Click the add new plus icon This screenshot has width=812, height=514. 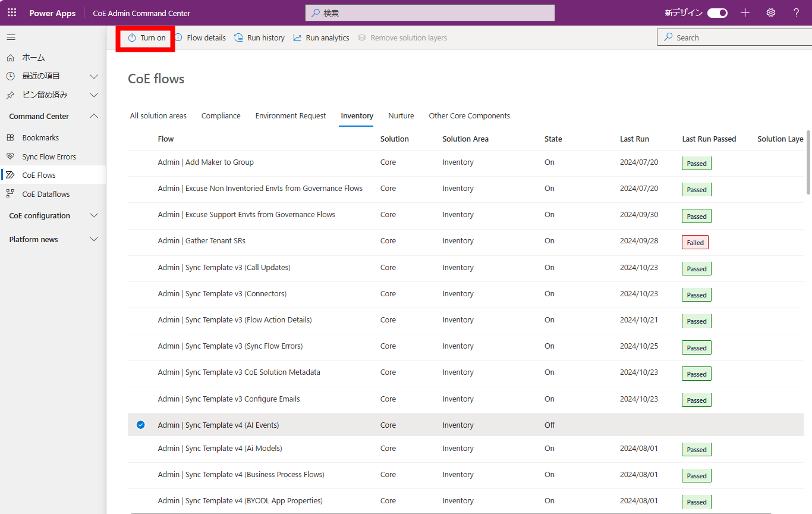pos(745,12)
